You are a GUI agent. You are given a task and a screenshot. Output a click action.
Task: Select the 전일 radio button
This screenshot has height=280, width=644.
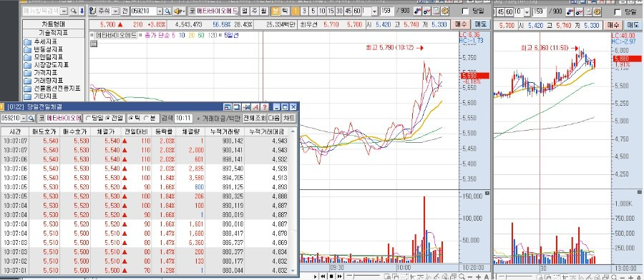click(x=114, y=118)
